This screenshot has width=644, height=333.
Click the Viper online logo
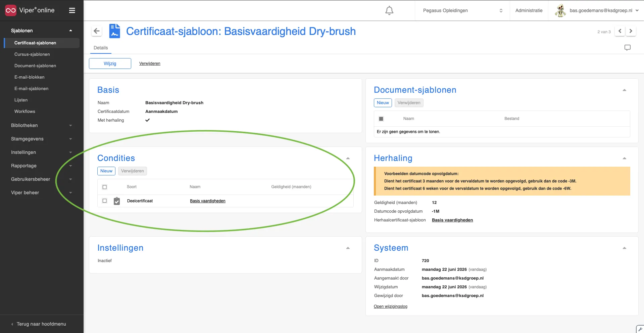[x=30, y=10]
